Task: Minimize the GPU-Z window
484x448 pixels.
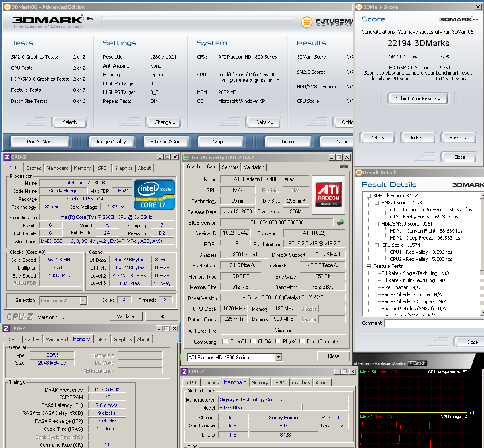Action: pyautogui.click(x=332, y=158)
